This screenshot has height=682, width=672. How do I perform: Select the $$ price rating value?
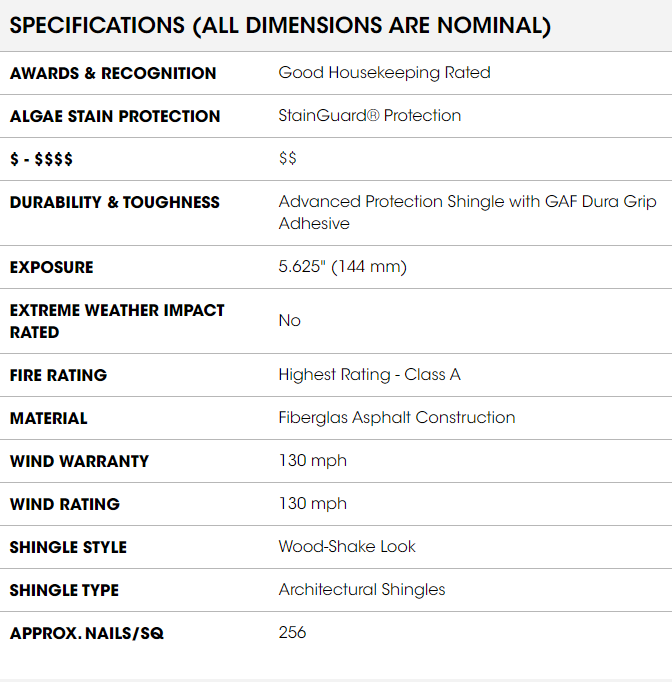[288, 158]
